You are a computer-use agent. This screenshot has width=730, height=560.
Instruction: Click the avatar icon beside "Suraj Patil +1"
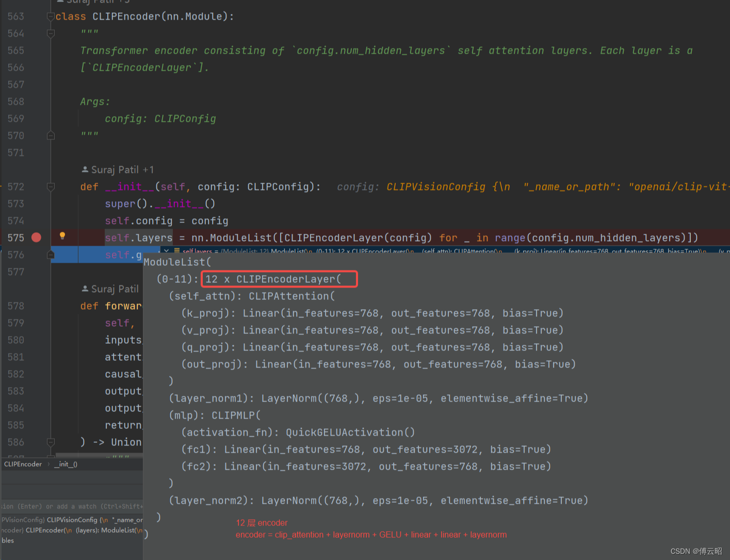coord(85,169)
